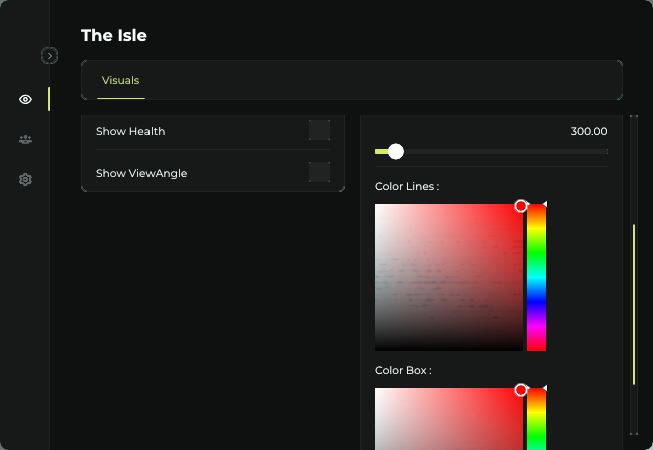Click the vertical scrollbar thumb
This screenshot has height=450, width=653.
(633, 305)
